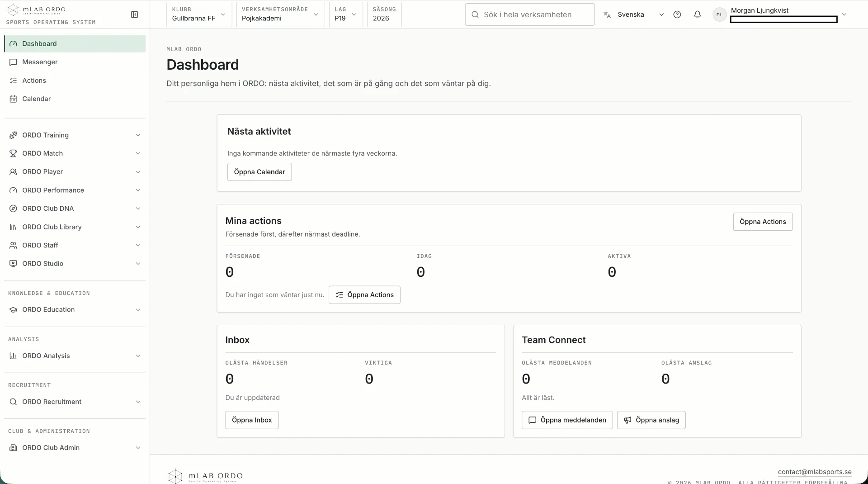
Task: Click the Öppna anslag button
Action: [x=651, y=420]
